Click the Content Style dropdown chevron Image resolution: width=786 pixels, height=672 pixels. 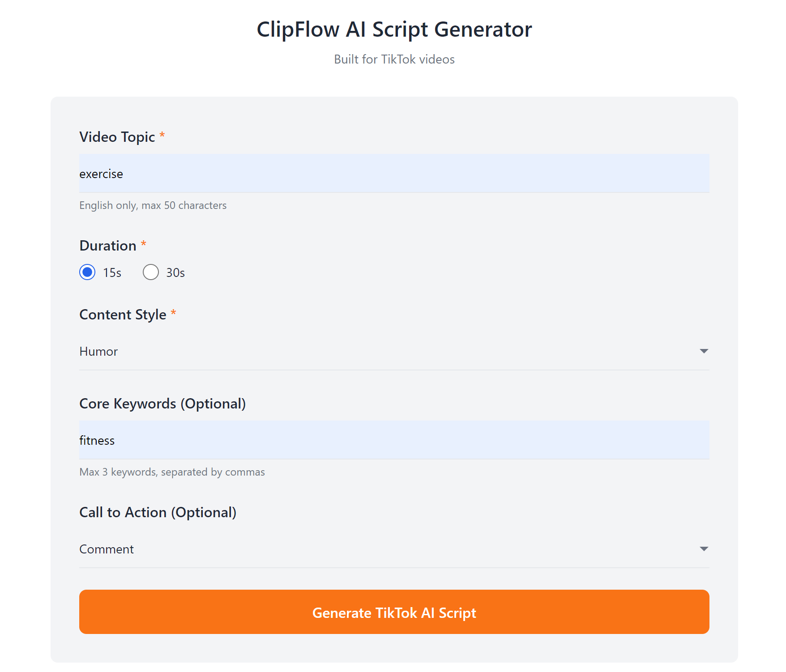pyautogui.click(x=704, y=352)
